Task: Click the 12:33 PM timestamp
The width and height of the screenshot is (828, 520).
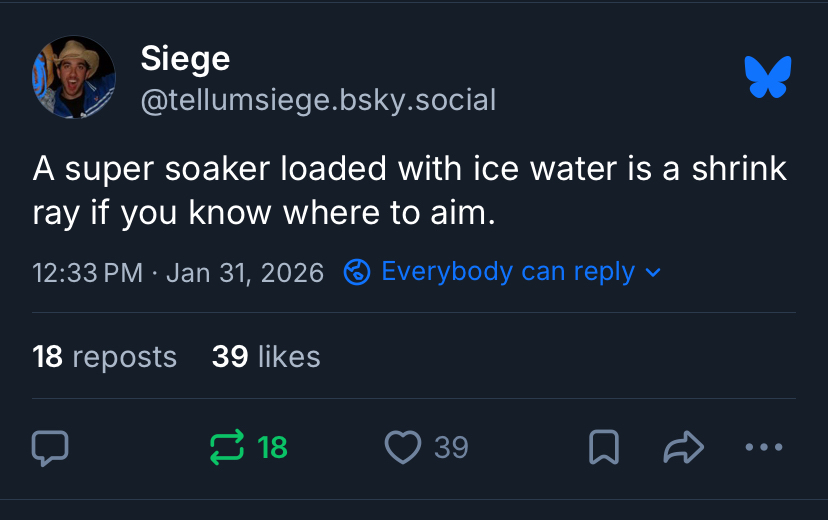Action: coord(86,272)
